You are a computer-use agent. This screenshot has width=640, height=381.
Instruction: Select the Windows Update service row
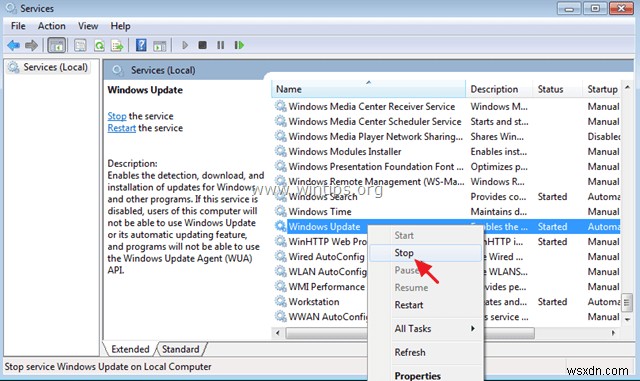pos(446,227)
